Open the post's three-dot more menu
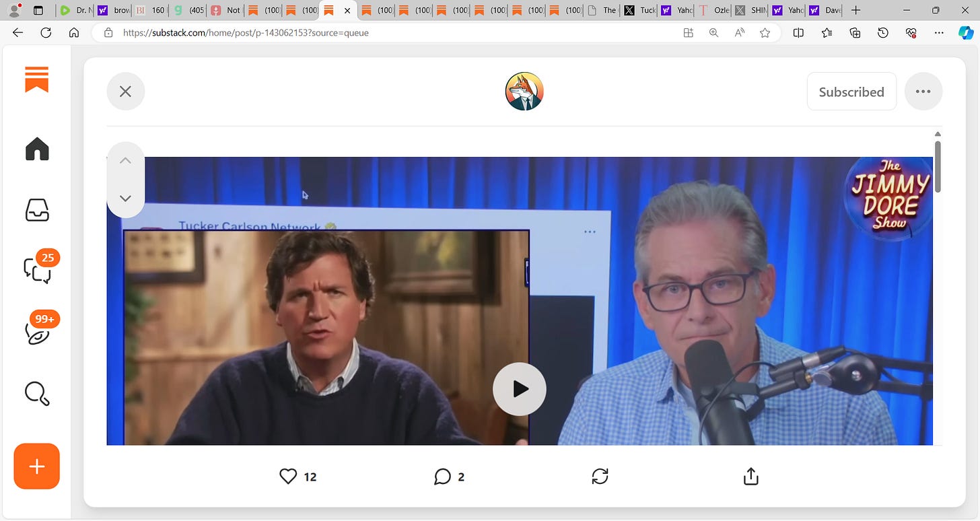This screenshot has width=980, height=521. pos(923,92)
